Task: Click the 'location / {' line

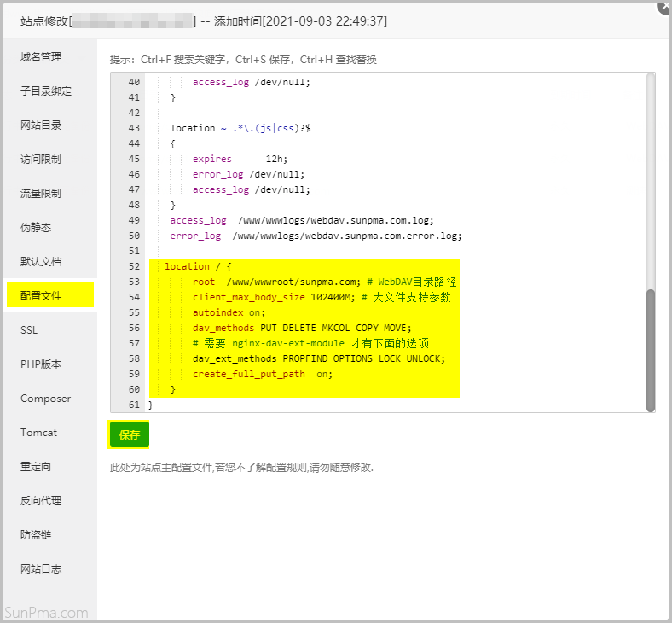Action: (198, 266)
